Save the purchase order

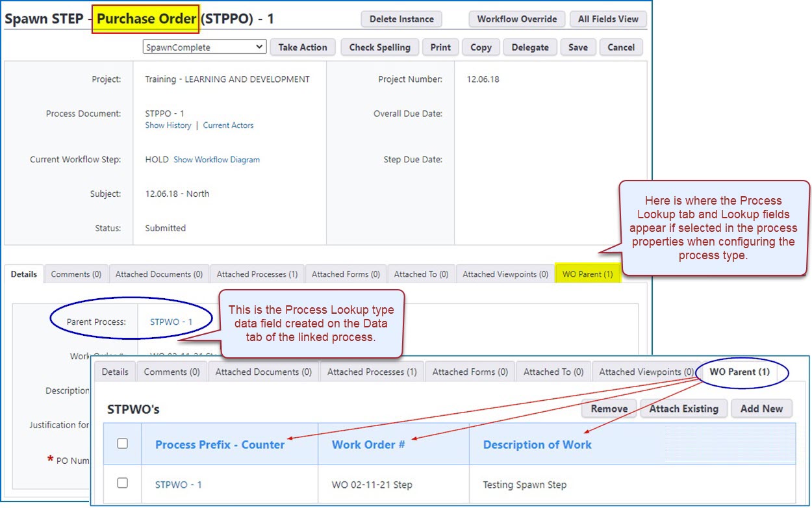pyautogui.click(x=577, y=47)
